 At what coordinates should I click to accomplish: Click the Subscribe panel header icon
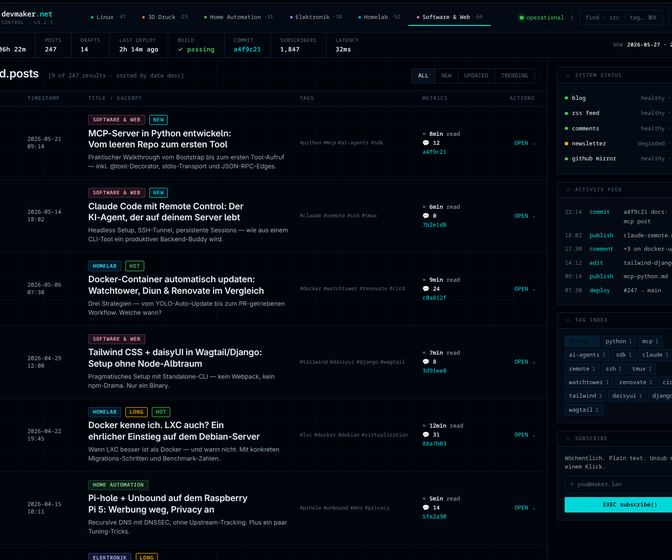click(x=568, y=438)
